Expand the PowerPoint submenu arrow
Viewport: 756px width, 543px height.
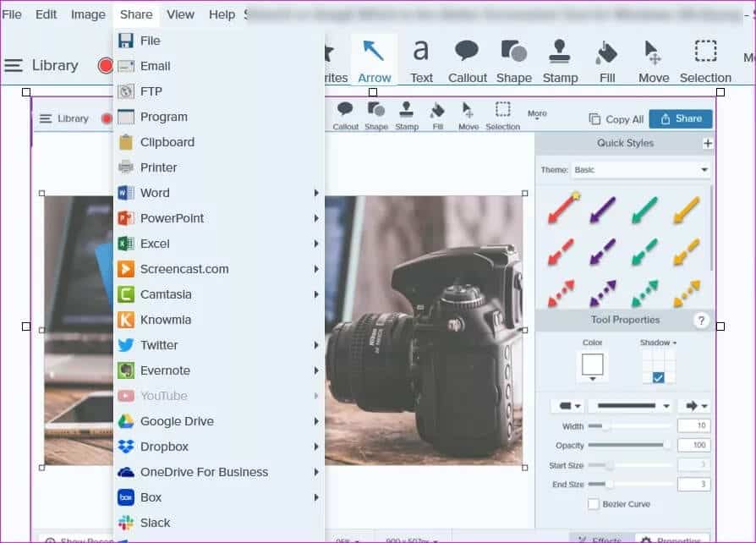coord(316,218)
